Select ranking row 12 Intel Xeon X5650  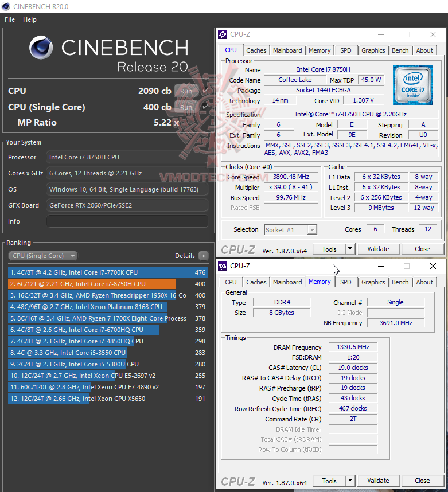point(108,399)
